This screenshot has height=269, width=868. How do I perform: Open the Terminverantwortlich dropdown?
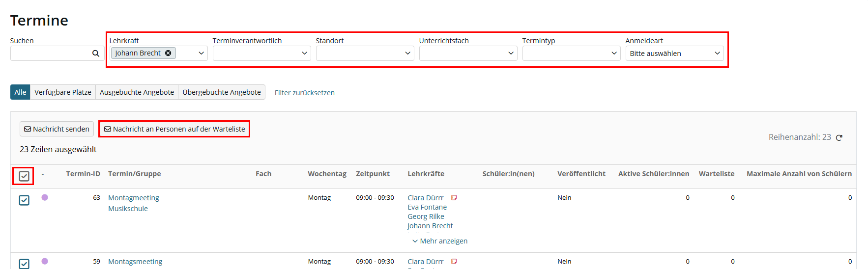click(261, 53)
